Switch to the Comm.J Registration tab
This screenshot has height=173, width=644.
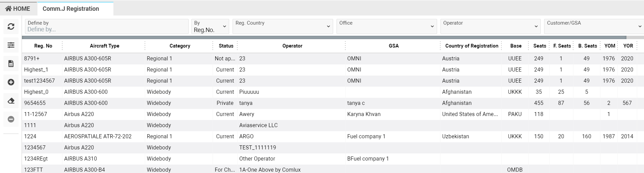tap(71, 9)
